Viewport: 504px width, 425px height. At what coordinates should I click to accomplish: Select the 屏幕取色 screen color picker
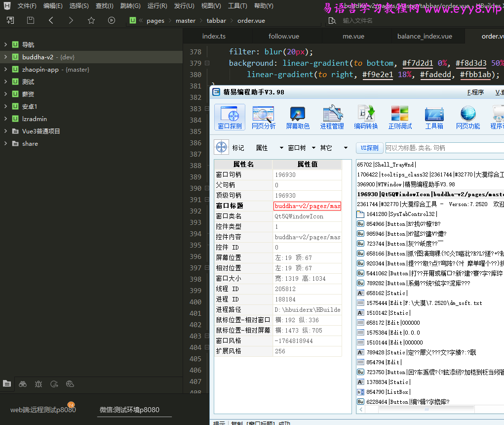point(298,118)
